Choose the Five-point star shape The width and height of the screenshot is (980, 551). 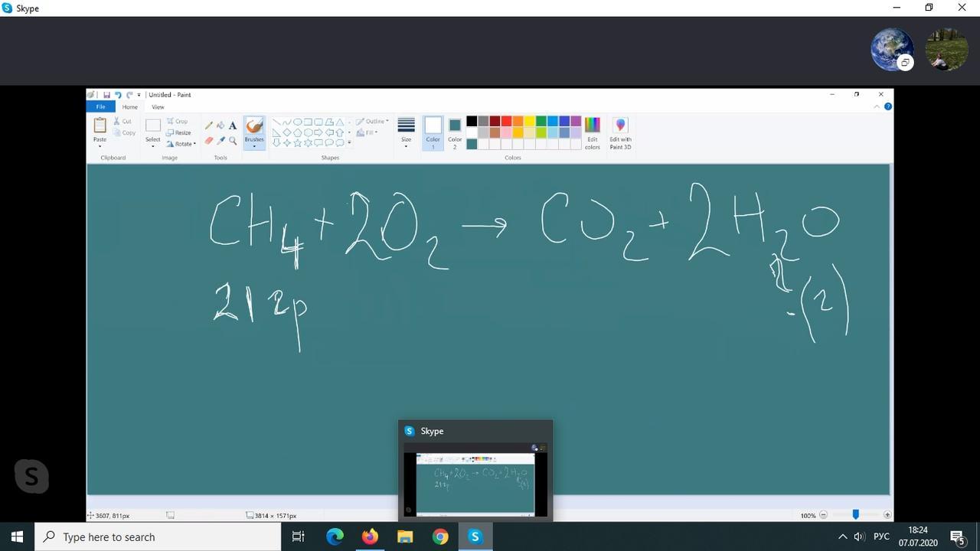pyautogui.click(x=298, y=143)
